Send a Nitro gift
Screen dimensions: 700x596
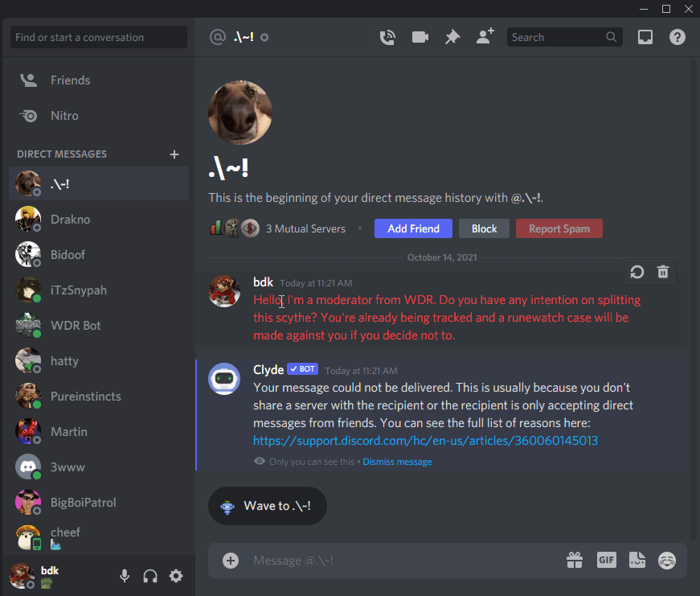[x=575, y=561]
